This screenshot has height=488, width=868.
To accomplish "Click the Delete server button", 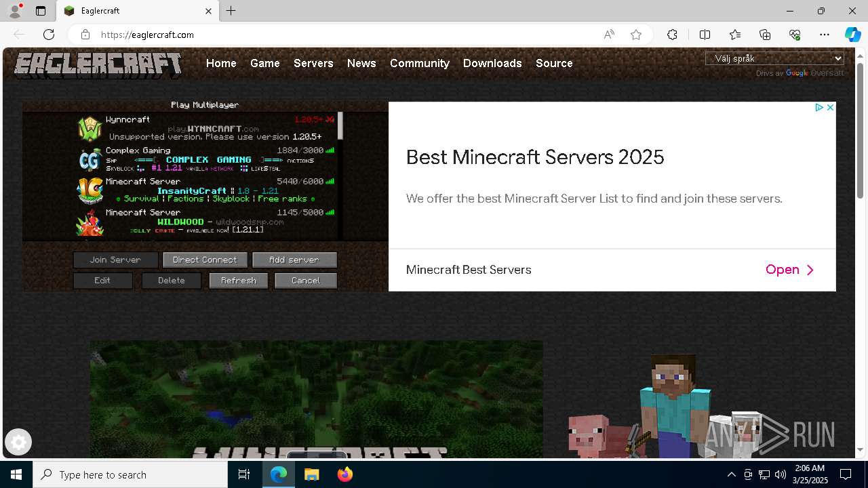I will pos(172,280).
